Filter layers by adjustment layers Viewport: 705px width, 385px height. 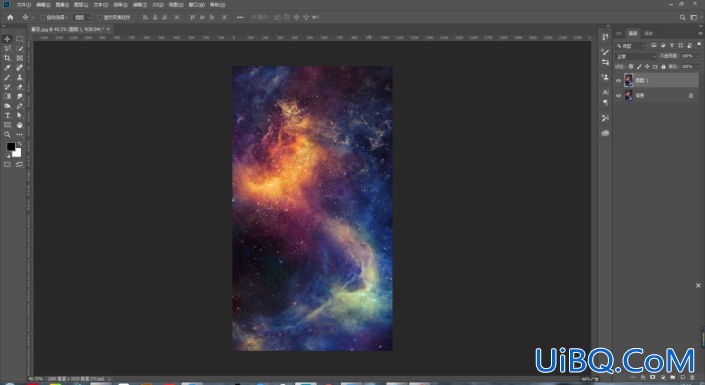coord(663,45)
